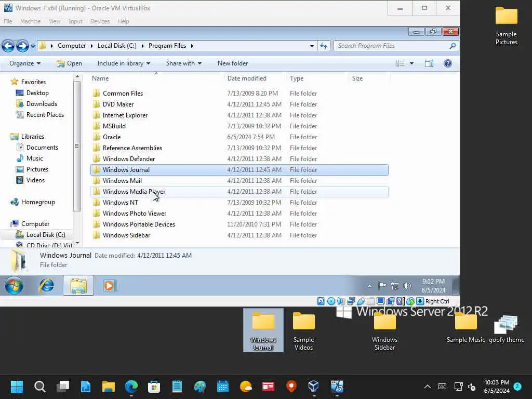The image size is (532, 399).
Task: Open the view options dropdown arrow
Action: click(x=411, y=63)
